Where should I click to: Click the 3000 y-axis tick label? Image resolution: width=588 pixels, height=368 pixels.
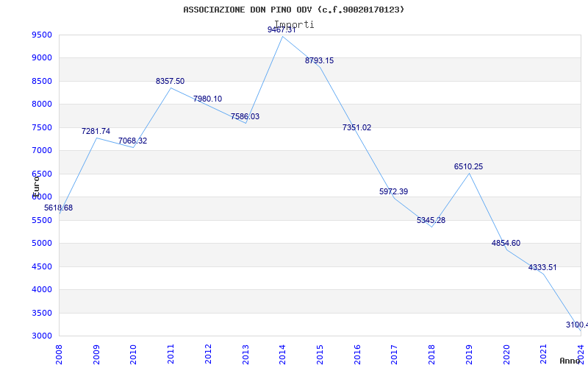point(42,336)
